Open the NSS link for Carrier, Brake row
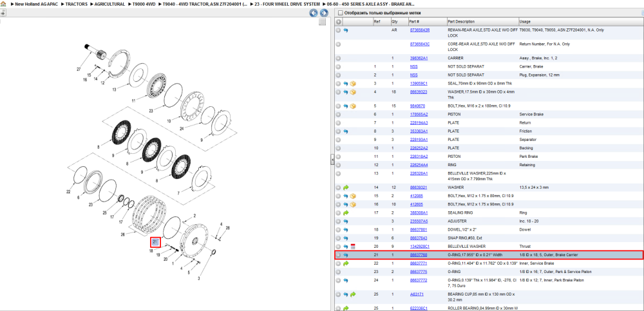Viewport: 644px width, 311px height. tap(413, 66)
